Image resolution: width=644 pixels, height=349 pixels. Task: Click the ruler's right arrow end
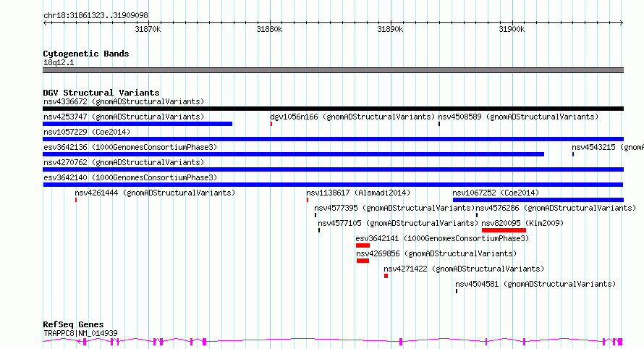pos(622,23)
